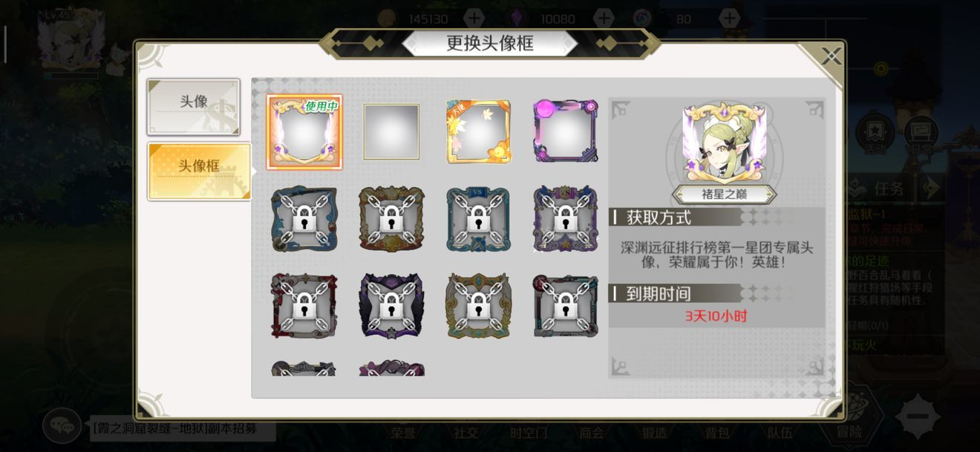Choose the plain white avatar frame

pyautogui.click(x=391, y=132)
